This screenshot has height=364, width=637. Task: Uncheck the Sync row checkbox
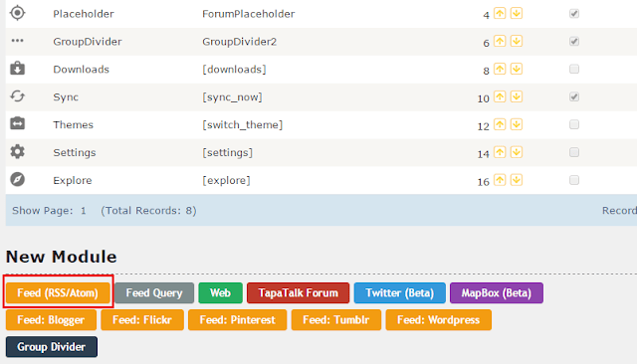click(574, 96)
